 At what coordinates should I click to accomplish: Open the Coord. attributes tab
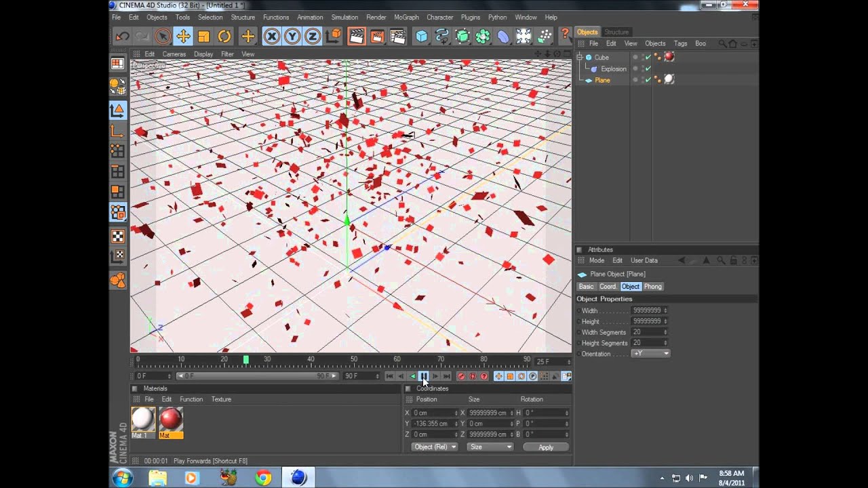608,287
